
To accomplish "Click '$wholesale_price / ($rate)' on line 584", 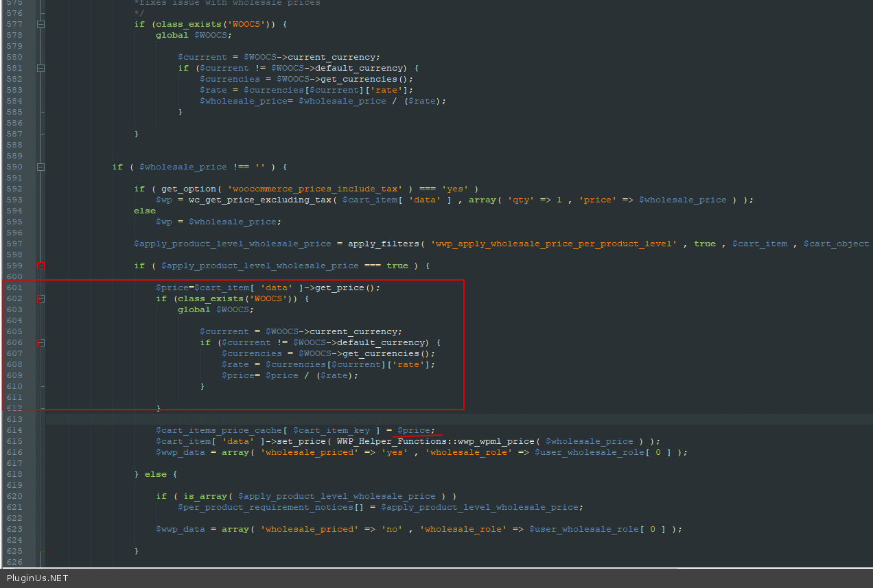I will 370,101.
